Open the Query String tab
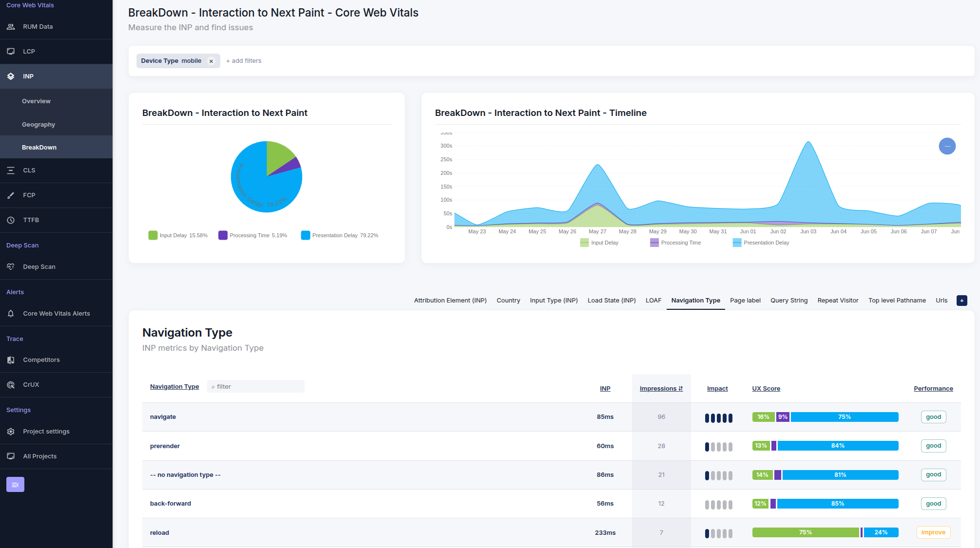The image size is (980, 548). point(788,300)
